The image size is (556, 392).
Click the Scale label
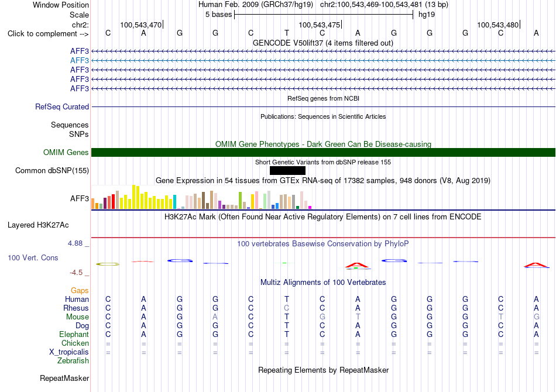(80, 15)
